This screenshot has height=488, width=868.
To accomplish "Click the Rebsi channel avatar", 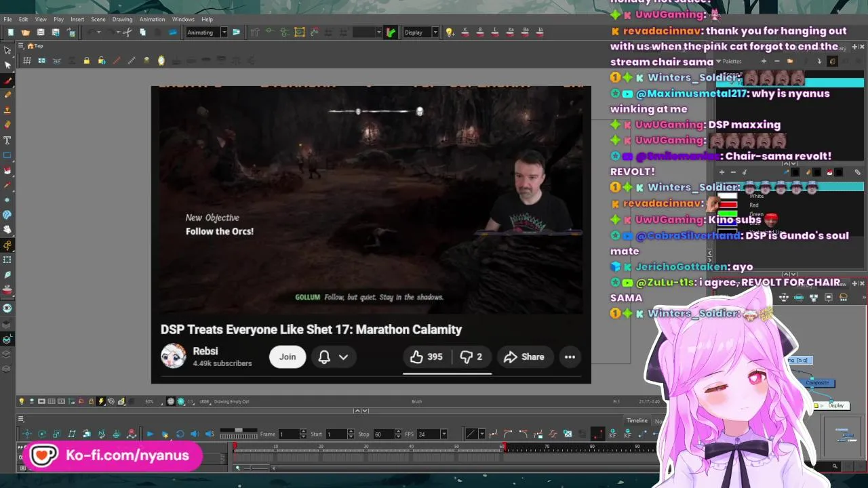I will click(x=173, y=356).
